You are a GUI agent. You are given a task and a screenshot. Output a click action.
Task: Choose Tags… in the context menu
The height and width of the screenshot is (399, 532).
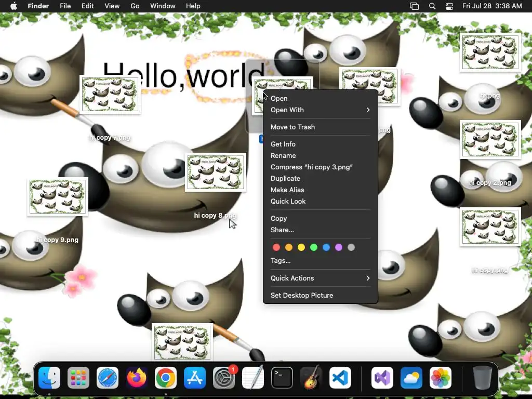pos(320,261)
